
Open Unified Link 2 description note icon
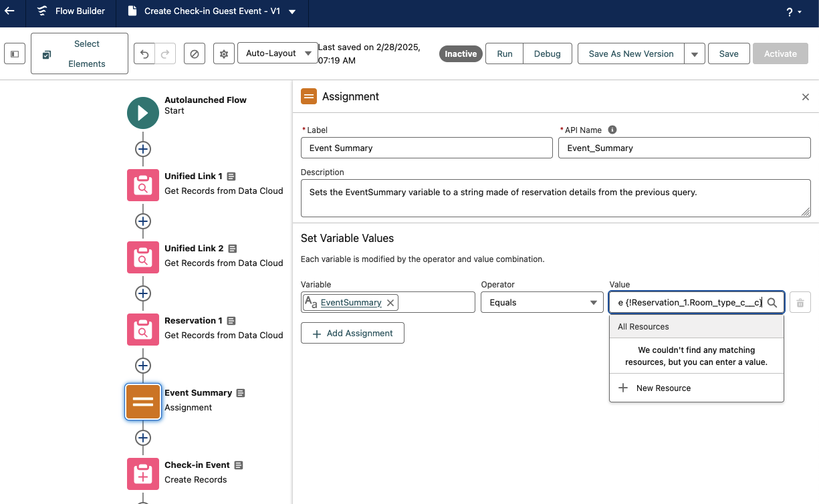pyautogui.click(x=233, y=249)
